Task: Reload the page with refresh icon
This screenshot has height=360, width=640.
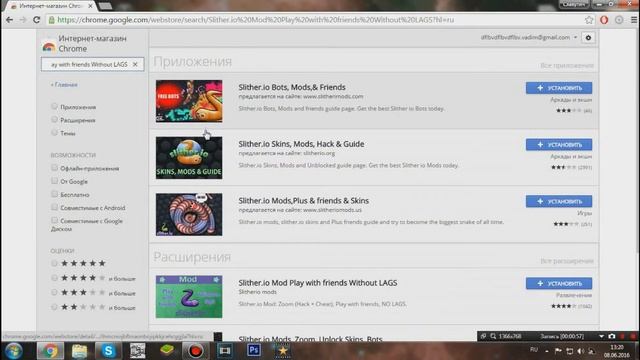Action: [x=37, y=20]
